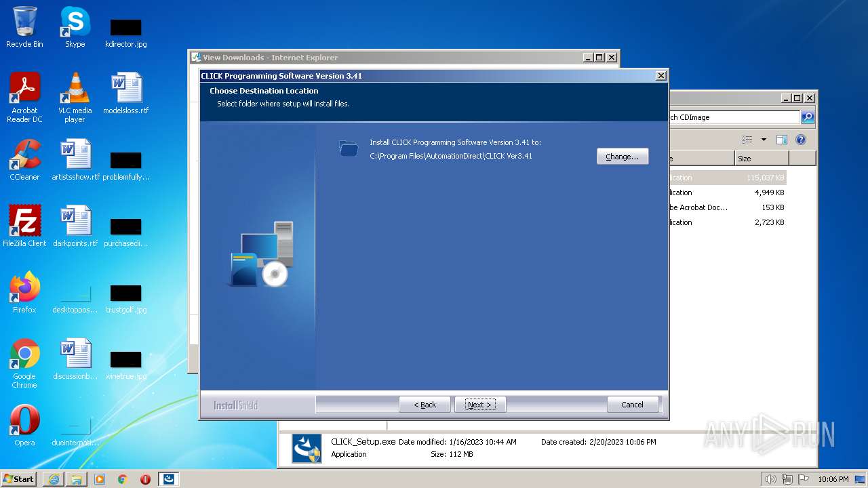The width and height of the screenshot is (868, 488).
Task: Open kdirector.jpg on the desktop
Action: click(x=126, y=33)
